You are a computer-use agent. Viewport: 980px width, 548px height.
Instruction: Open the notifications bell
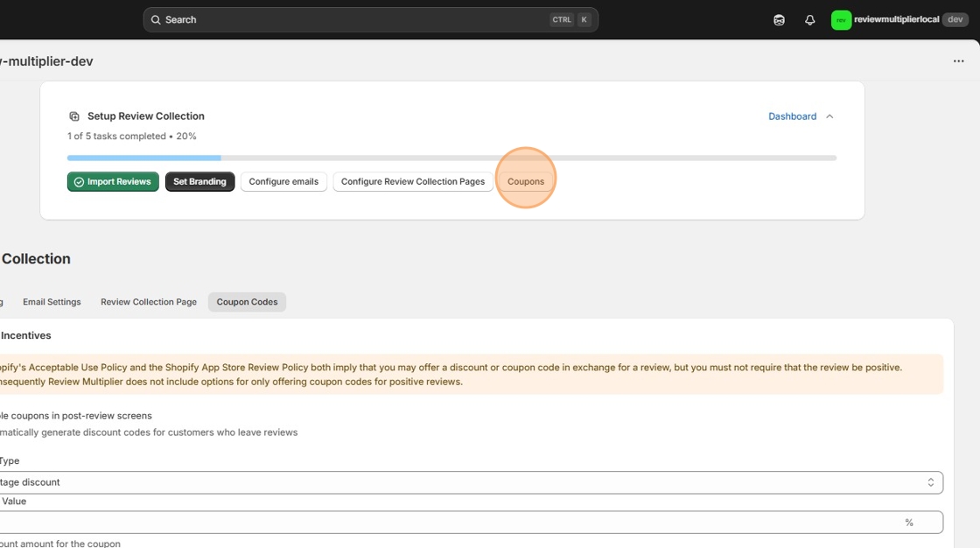coord(809,19)
